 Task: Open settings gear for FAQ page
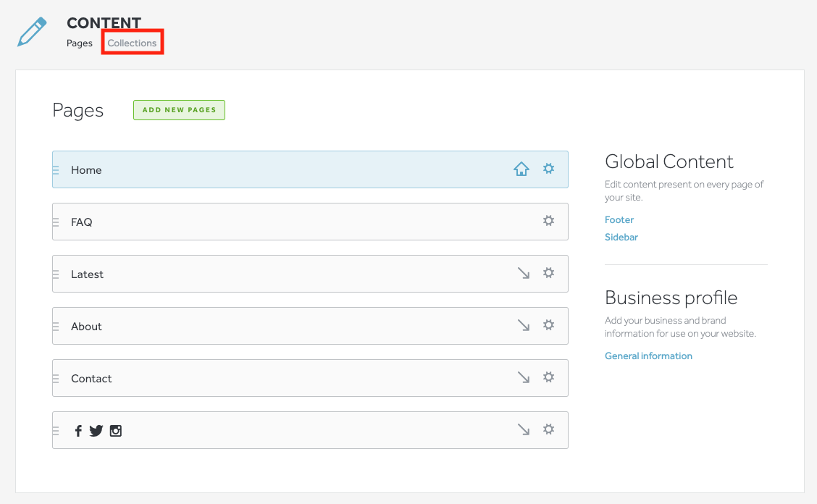[549, 220]
